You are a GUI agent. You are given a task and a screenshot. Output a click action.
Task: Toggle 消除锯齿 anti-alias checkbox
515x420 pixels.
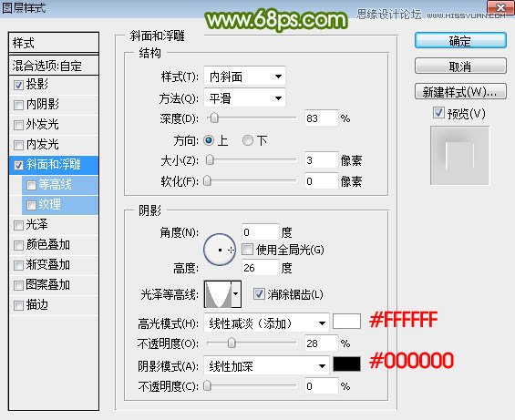(259, 294)
